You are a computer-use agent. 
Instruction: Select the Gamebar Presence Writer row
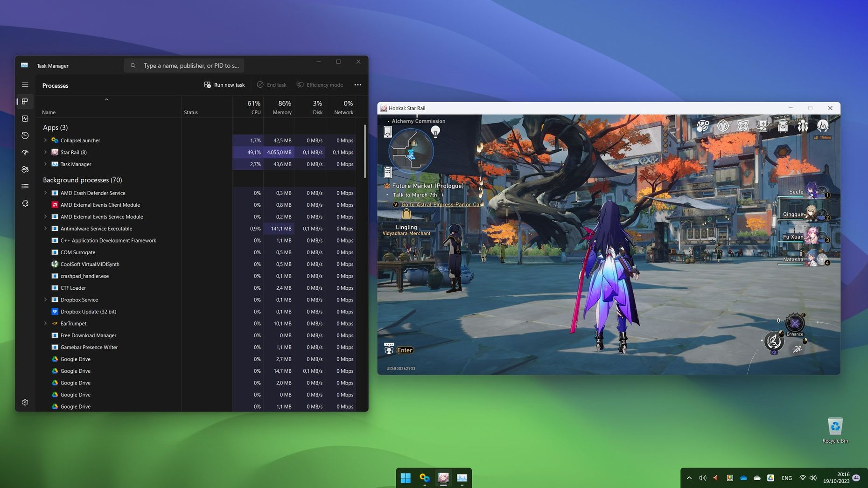click(x=196, y=347)
